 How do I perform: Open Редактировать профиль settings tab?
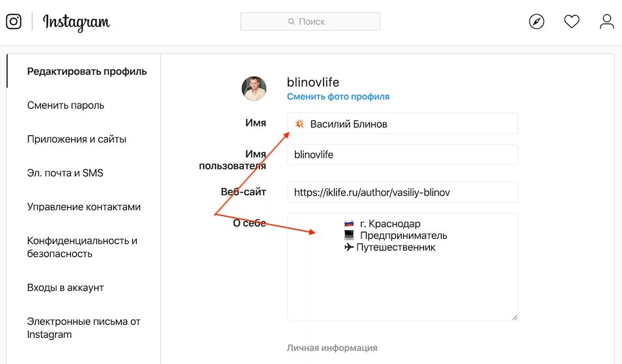point(87,72)
